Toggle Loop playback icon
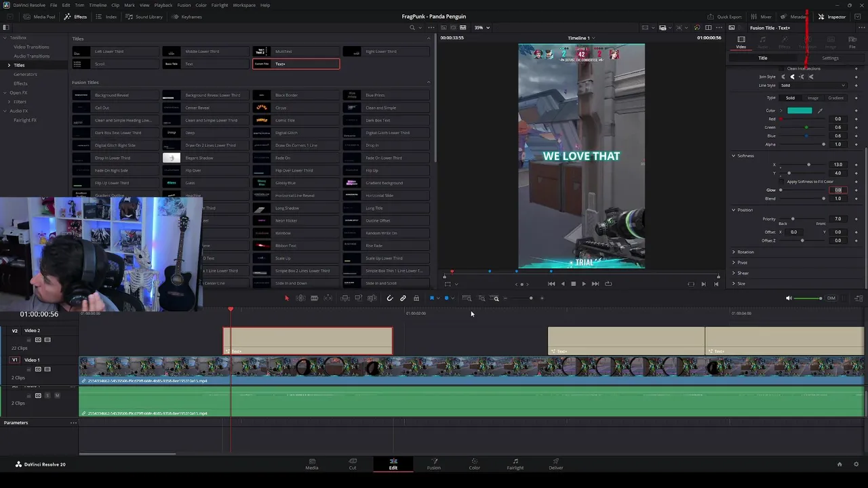The image size is (868, 488). (608, 284)
